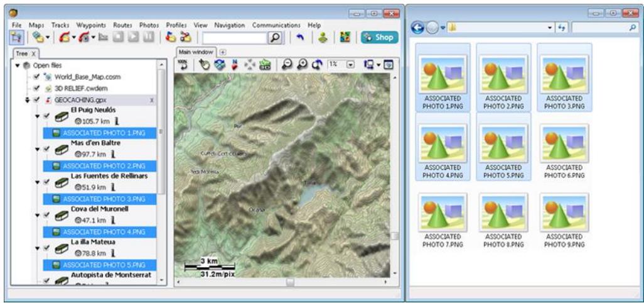Screen dimensions: 644x303
Task: Collapse the GEOCACHING.gpx tree node
Action: point(27,99)
